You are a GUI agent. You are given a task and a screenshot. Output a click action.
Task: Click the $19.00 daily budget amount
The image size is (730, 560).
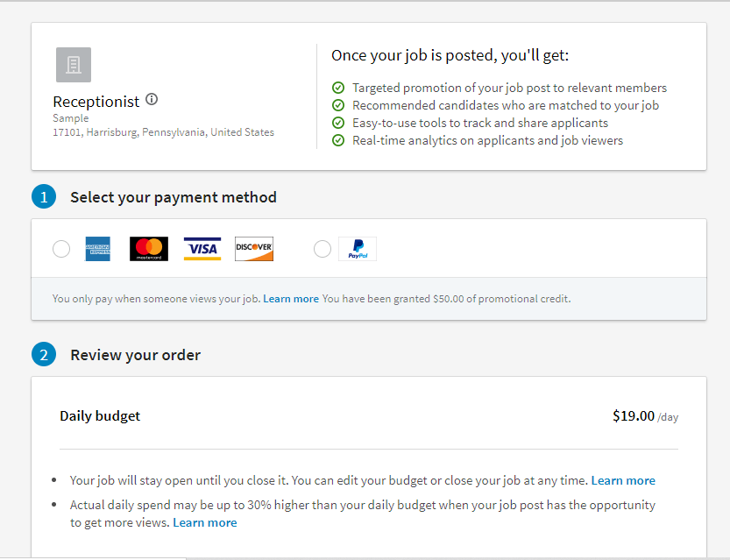(633, 416)
